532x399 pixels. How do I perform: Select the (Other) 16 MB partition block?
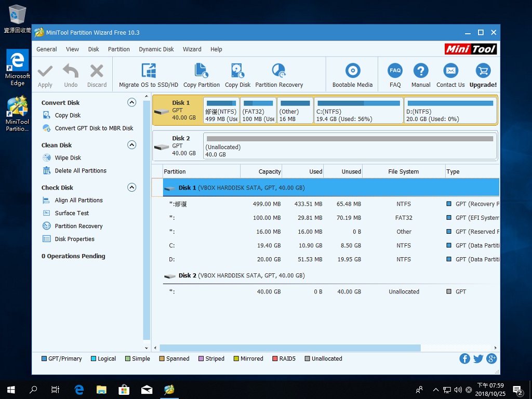tap(295, 110)
